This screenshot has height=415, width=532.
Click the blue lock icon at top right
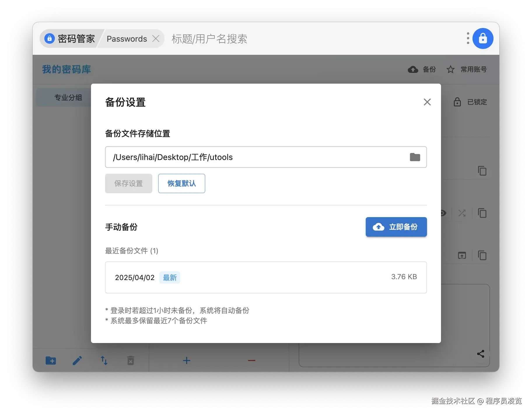483,38
